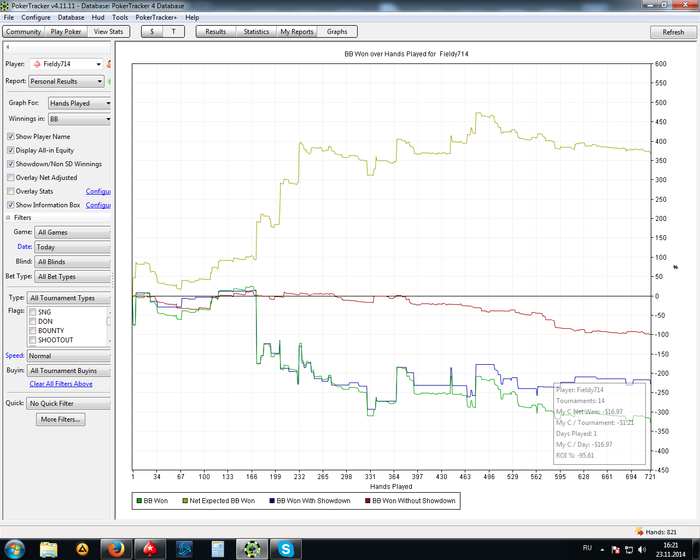The height and width of the screenshot is (560, 700).
Task: Open the Windows Start button
Action: tap(14, 549)
